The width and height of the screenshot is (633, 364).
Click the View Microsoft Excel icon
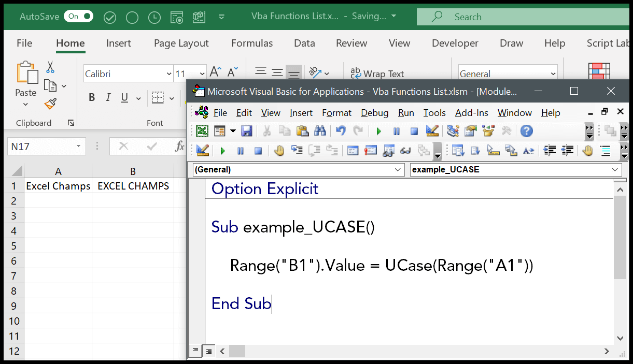(x=202, y=130)
